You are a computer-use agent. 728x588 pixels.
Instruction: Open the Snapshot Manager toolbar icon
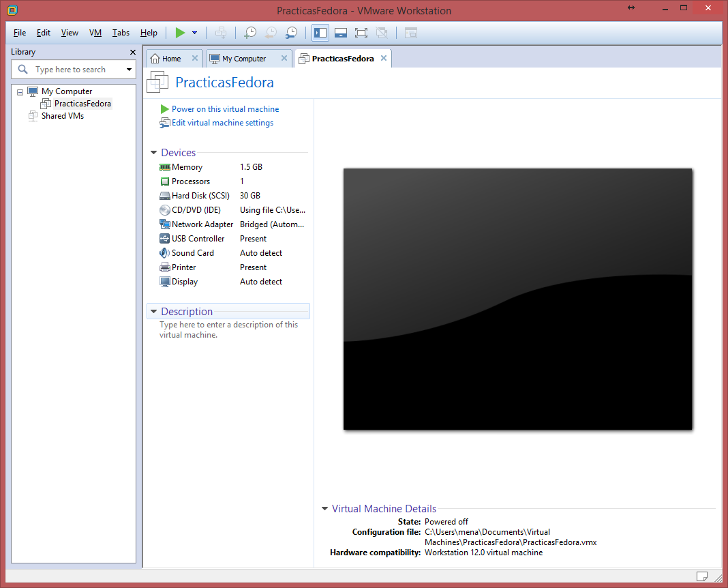pos(291,33)
